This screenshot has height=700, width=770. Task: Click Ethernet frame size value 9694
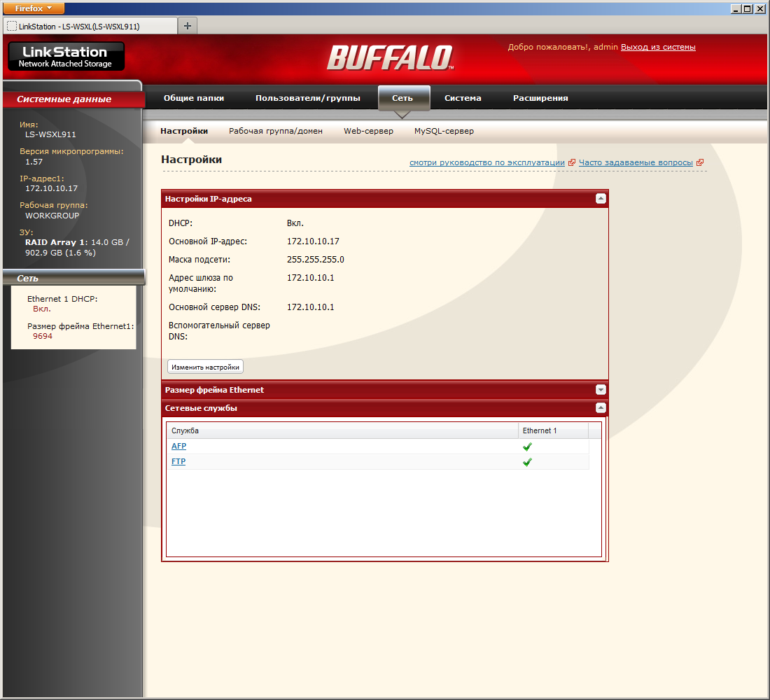click(x=43, y=336)
